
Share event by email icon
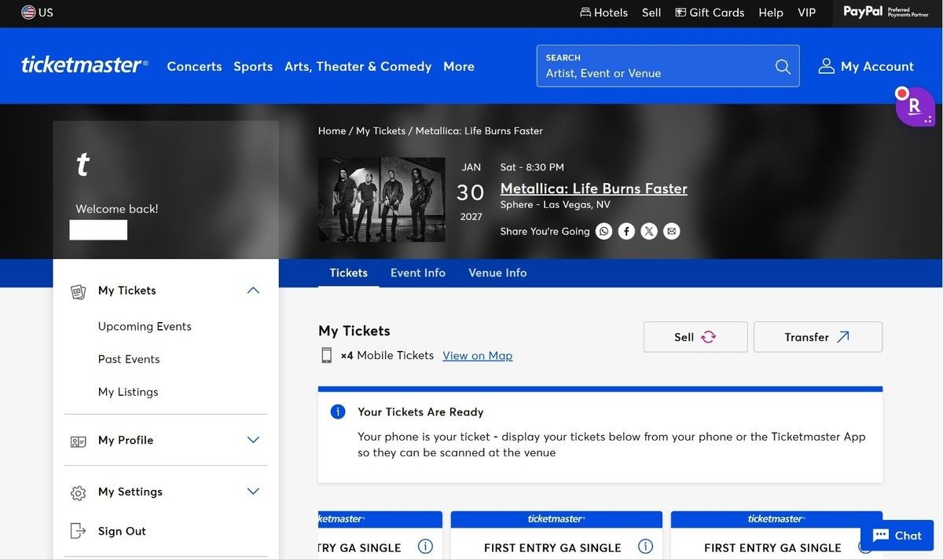click(x=671, y=231)
